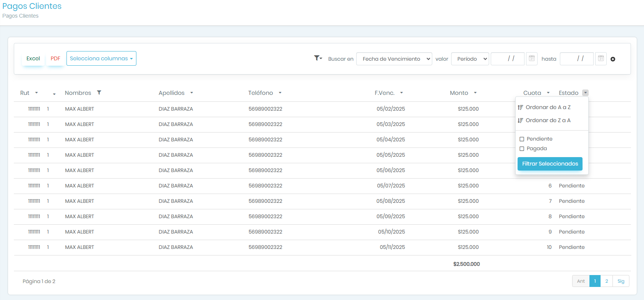Image resolution: width=644 pixels, height=300 pixels.
Task: Expand the Monto column dropdown arrow
Action: [x=475, y=93]
